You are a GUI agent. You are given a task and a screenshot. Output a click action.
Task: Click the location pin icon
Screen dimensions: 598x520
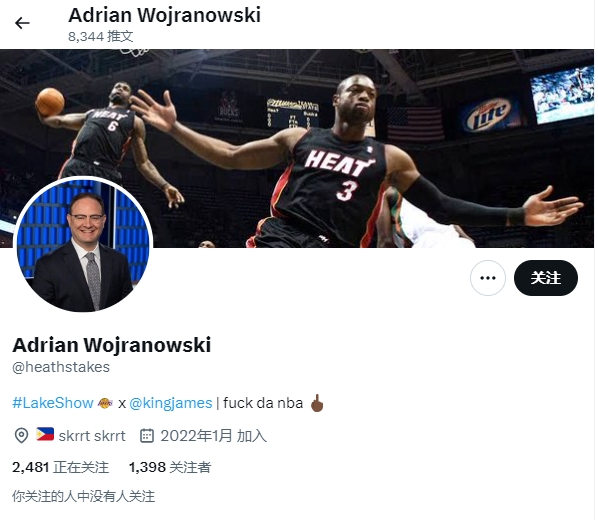(21, 436)
